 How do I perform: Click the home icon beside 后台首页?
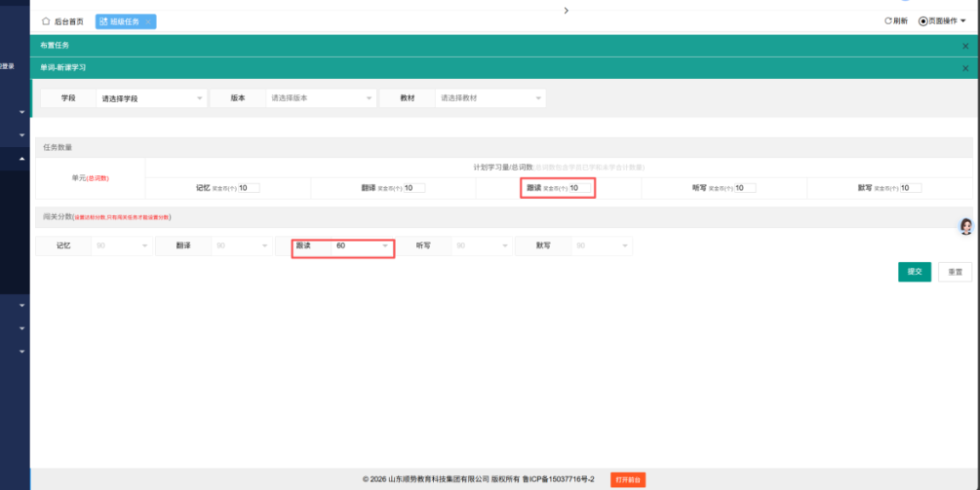[46, 21]
